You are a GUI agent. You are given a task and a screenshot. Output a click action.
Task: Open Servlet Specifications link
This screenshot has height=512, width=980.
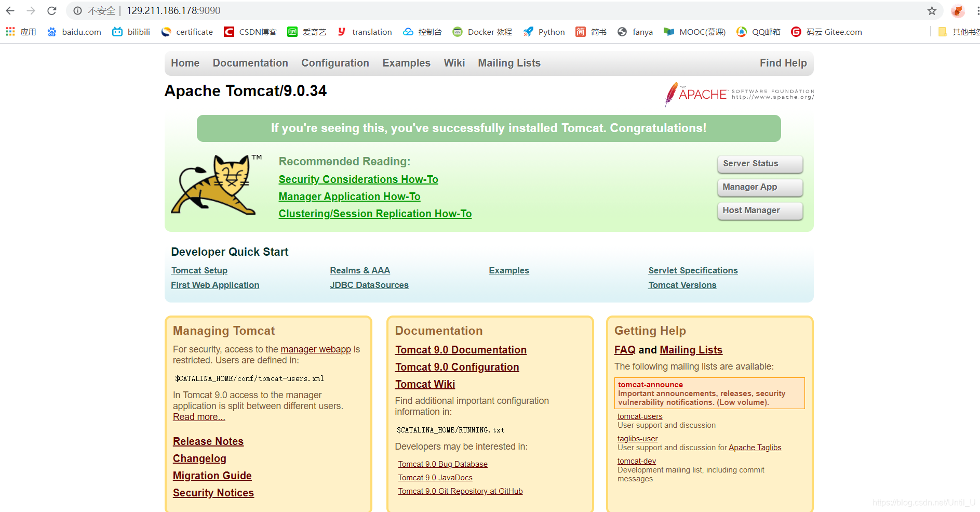click(693, 270)
